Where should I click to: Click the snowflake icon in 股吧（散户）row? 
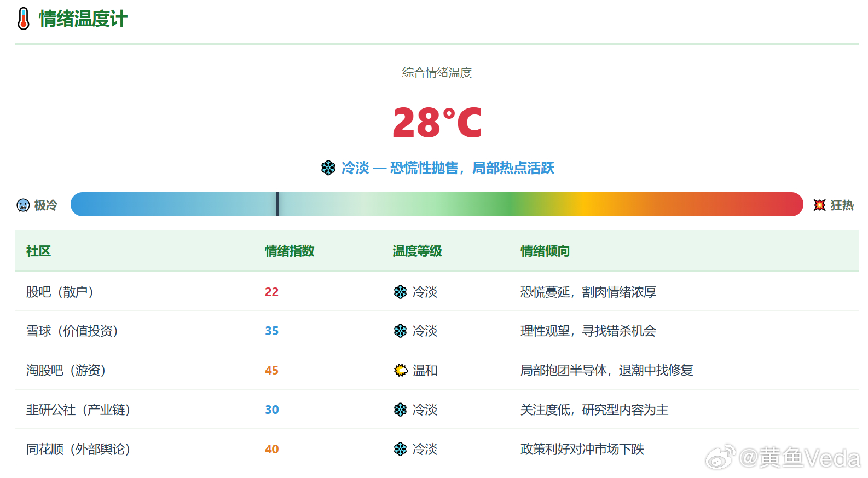coord(401,292)
